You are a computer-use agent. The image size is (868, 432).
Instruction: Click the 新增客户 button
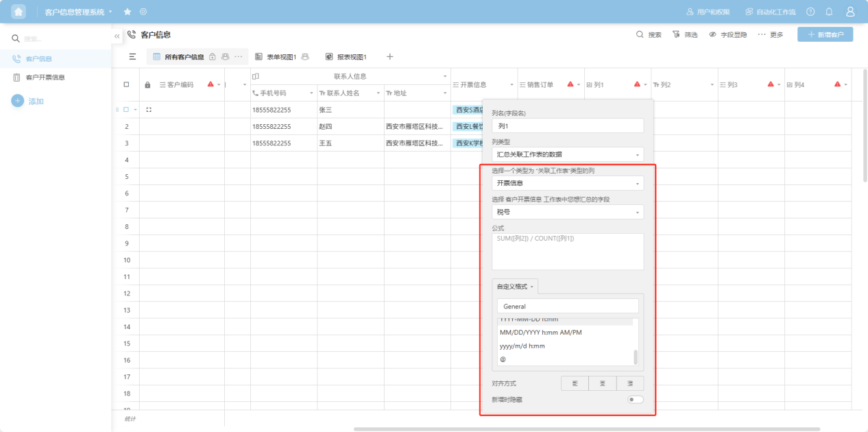(x=825, y=34)
